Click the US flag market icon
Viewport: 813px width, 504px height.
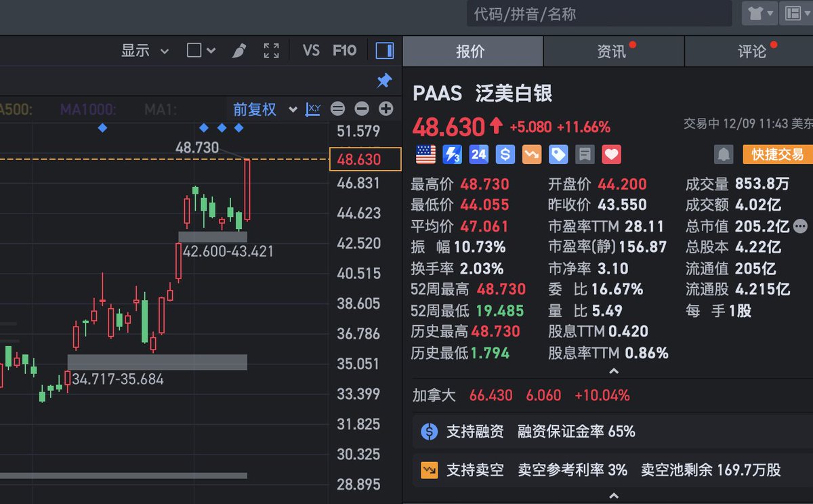(x=425, y=155)
